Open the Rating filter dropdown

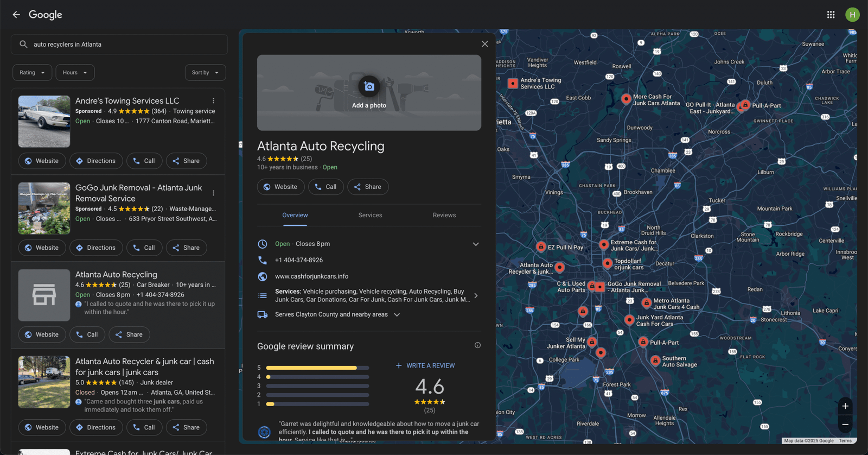click(x=32, y=72)
